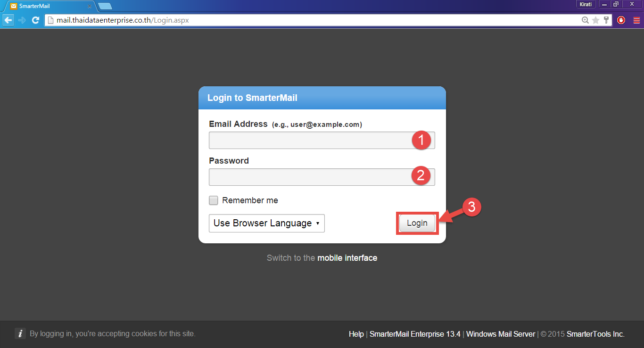644x348 pixels.
Task: Click the Windows Mail Server link
Action: [501, 334]
